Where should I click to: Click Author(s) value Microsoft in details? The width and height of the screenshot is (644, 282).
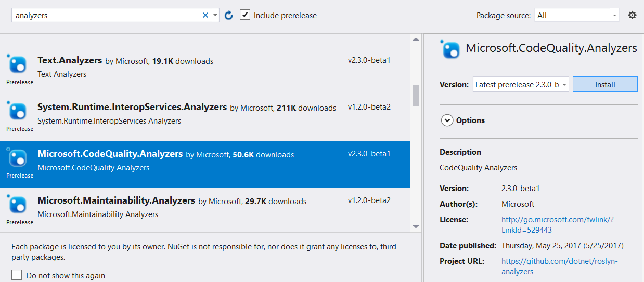[x=518, y=204]
